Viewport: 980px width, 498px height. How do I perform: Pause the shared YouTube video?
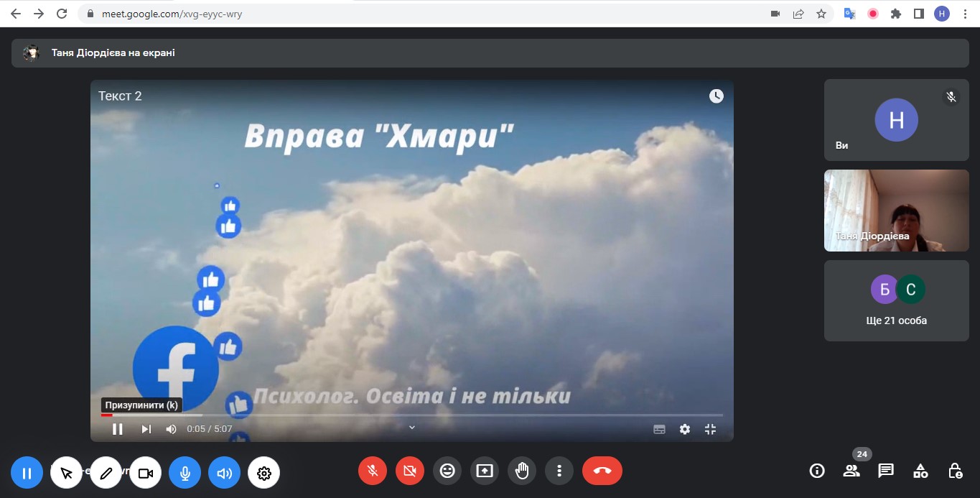click(x=118, y=429)
